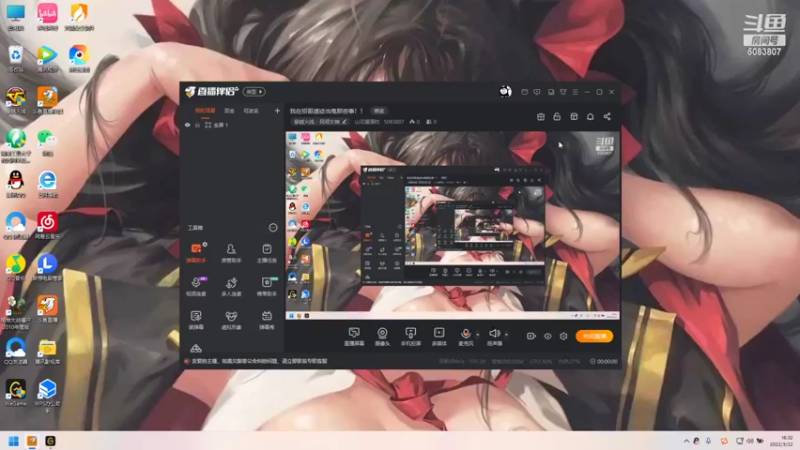
Task: Switch to the third scene tab
Action: tap(251, 111)
